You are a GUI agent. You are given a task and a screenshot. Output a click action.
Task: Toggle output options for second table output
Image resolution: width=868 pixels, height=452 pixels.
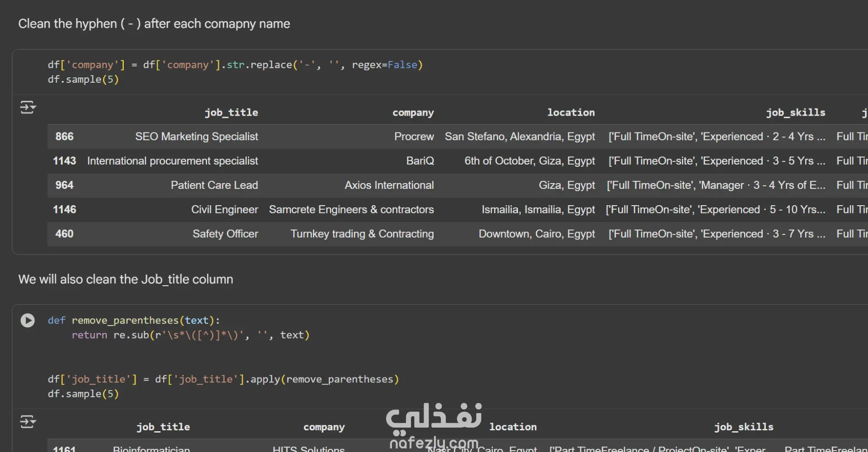(x=28, y=422)
